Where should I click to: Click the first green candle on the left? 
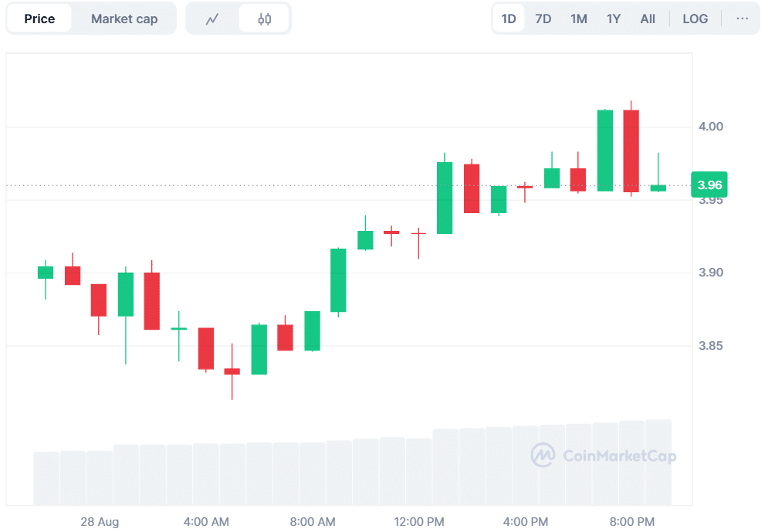pos(46,273)
